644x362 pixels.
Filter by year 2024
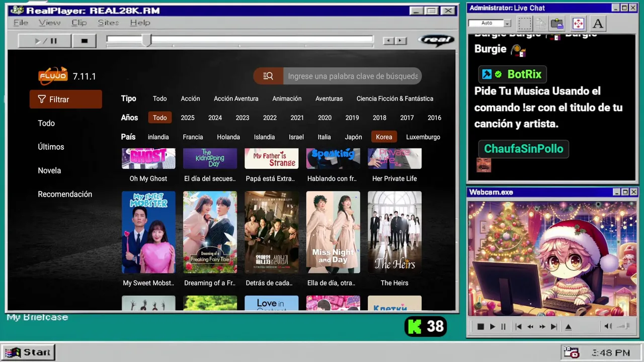point(215,118)
